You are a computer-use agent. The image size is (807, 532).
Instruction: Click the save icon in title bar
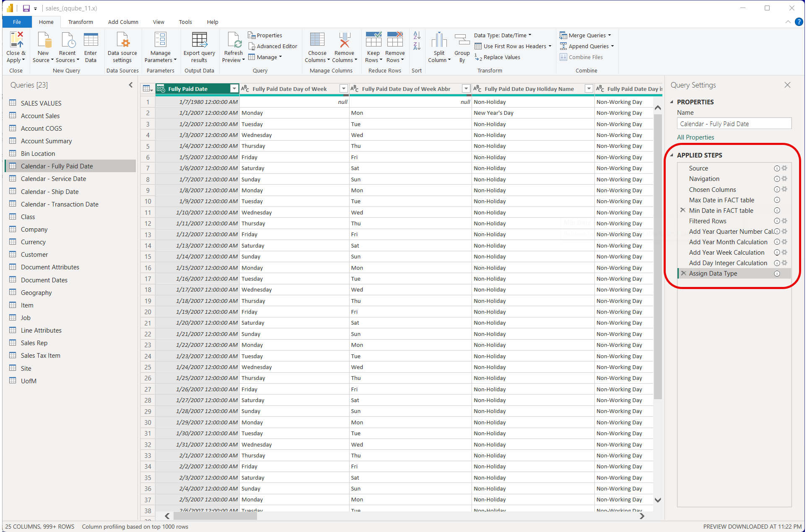[26, 8]
